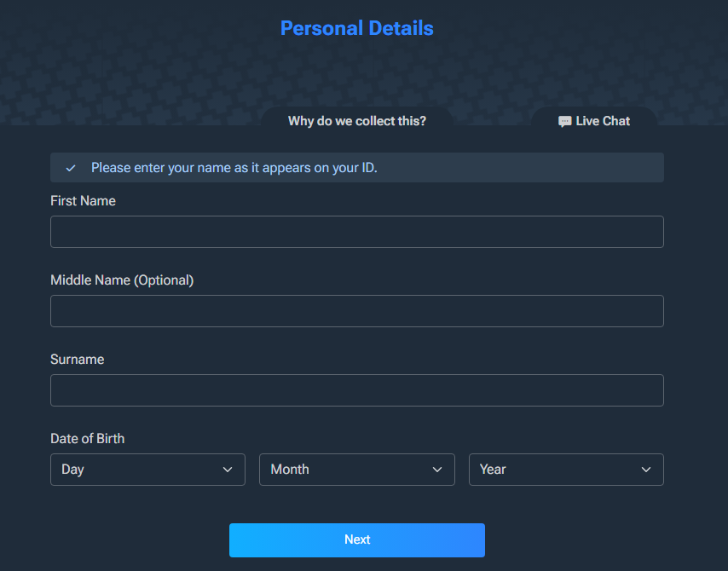The height and width of the screenshot is (571, 728).
Task: Click the Personal Details heading
Action: (x=357, y=28)
